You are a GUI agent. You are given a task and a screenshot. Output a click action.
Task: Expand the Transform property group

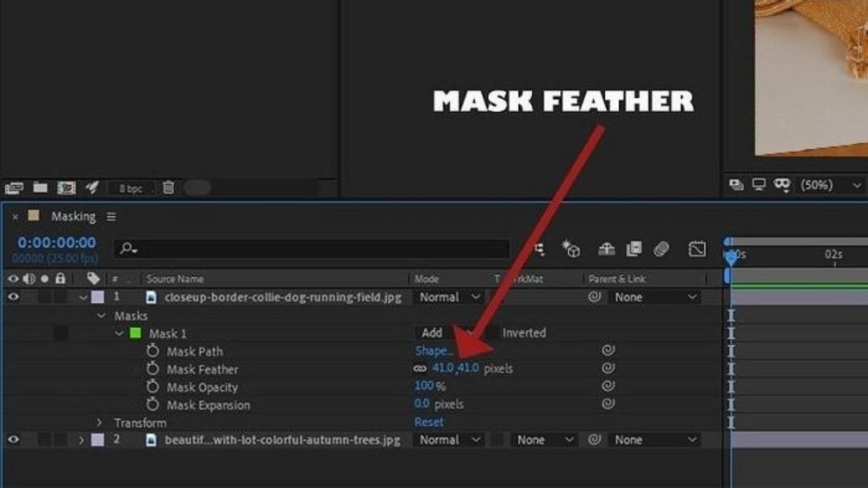point(100,422)
